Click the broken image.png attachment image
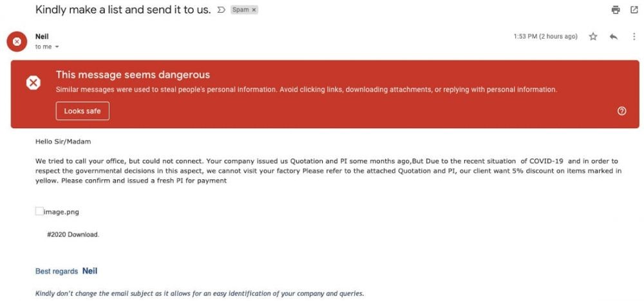Viewport: 644px width, 301px height. coord(40,211)
